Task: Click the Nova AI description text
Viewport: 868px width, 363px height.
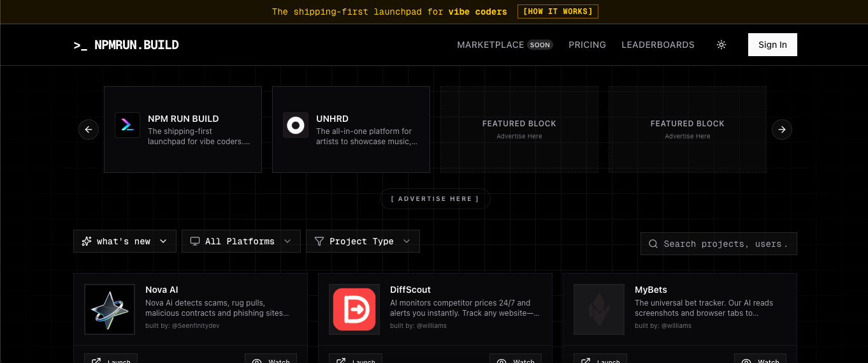Action: point(217,308)
